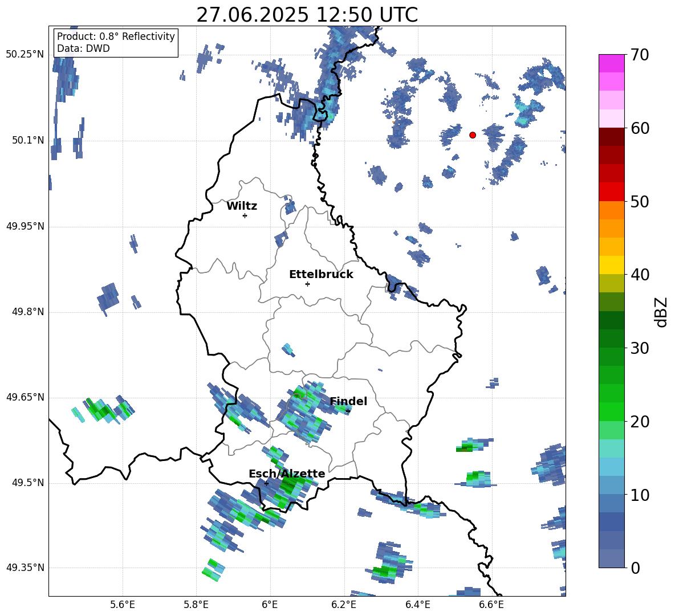Viewport: 675px width, 616px height.
Task: Click the 10 colorbar tick label
Action: (x=640, y=495)
